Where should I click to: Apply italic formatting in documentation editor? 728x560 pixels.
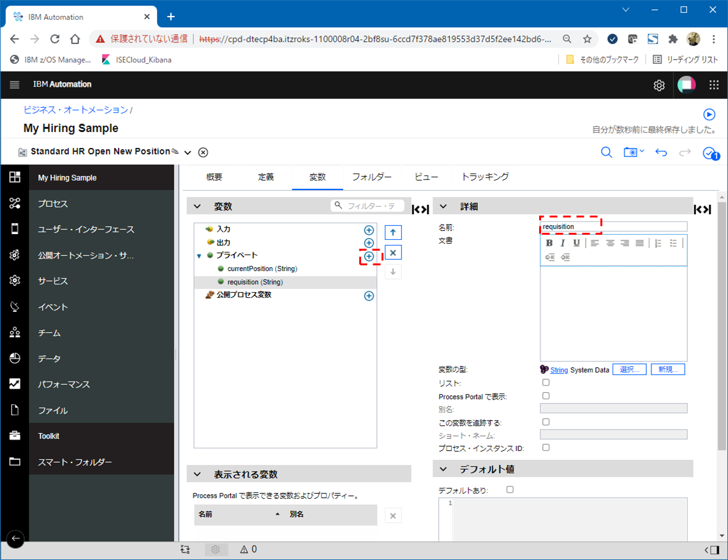coord(563,242)
